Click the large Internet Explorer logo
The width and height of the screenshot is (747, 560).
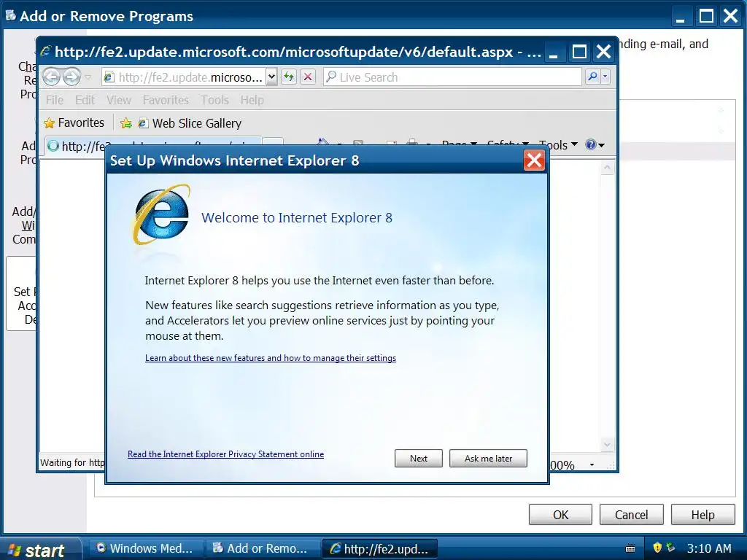point(161,215)
